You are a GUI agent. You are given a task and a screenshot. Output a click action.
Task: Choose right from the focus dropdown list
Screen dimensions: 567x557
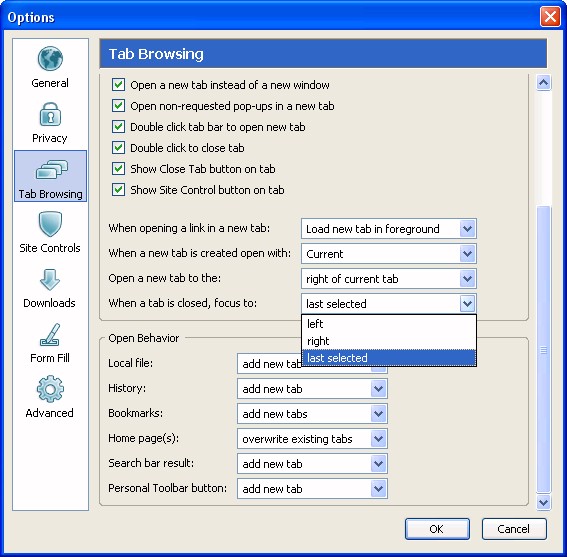point(389,341)
